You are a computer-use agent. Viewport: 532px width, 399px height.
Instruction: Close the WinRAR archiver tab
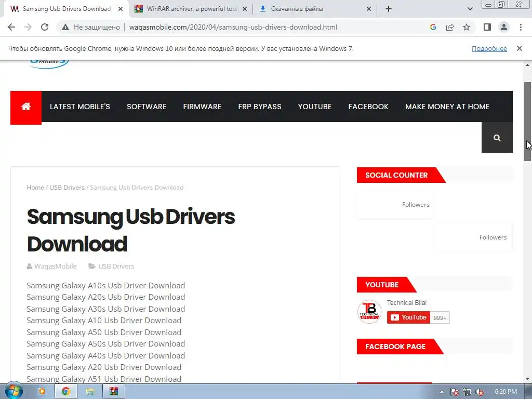pyautogui.click(x=245, y=9)
